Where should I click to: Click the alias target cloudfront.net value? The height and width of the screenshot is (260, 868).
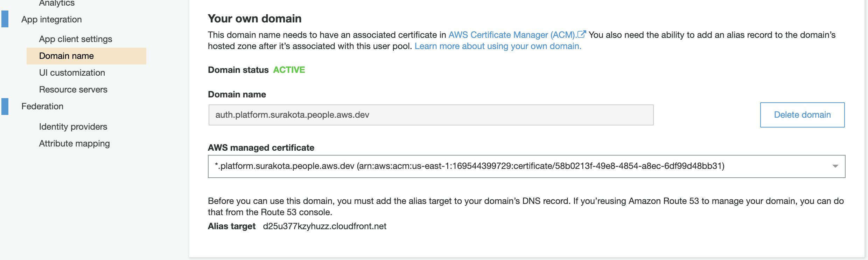(x=324, y=226)
